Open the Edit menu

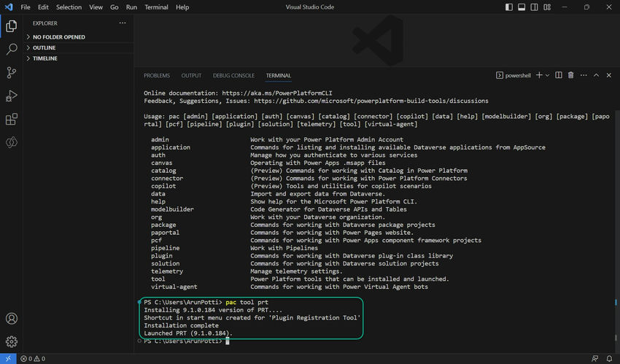43,7
